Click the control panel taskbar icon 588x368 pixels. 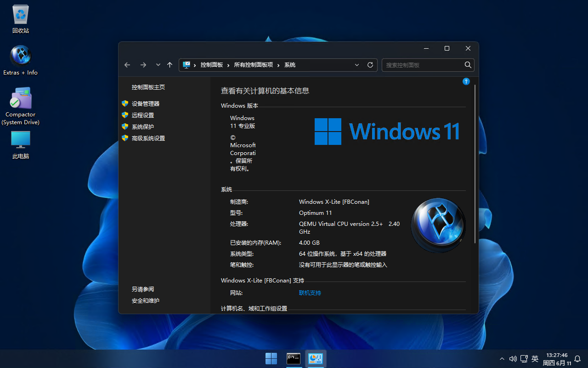pyautogui.click(x=316, y=358)
